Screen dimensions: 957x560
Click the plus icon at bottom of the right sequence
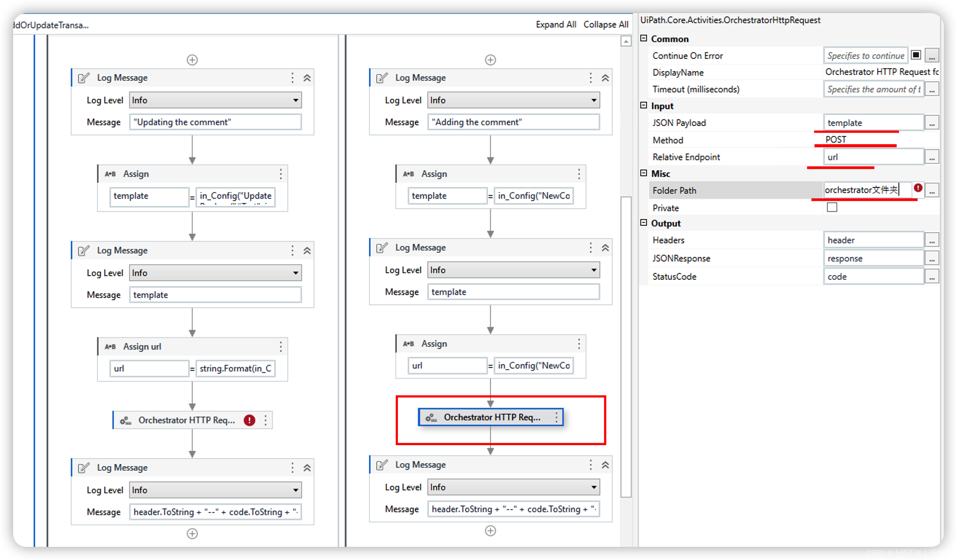tap(490, 531)
